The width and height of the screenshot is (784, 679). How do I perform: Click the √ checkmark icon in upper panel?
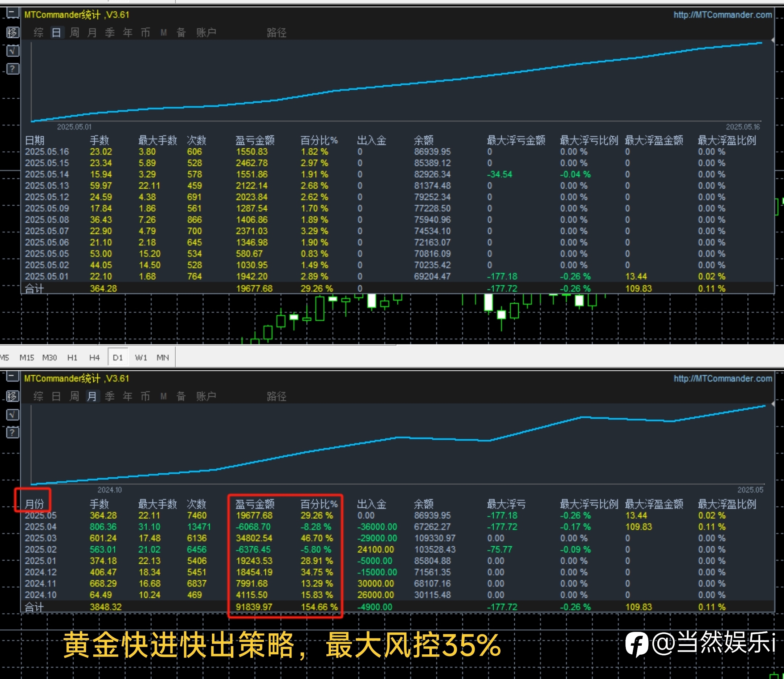pos(12,50)
